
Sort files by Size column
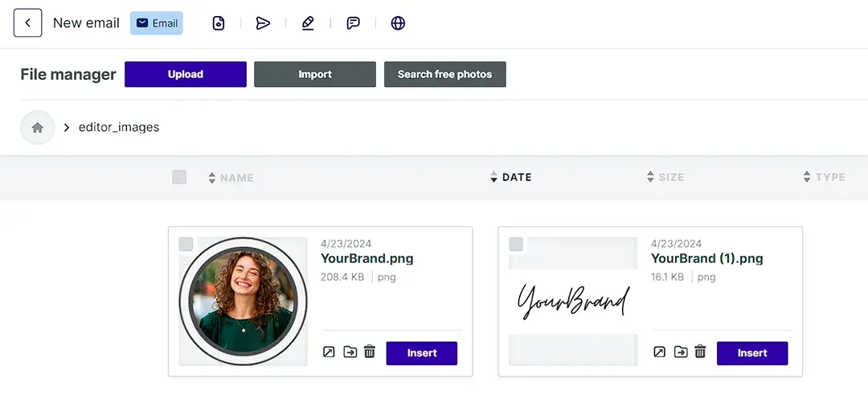pyautogui.click(x=665, y=178)
